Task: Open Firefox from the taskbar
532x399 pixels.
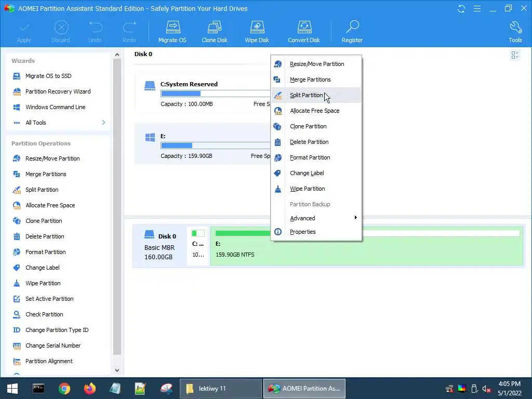Action: tap(89, 389)
